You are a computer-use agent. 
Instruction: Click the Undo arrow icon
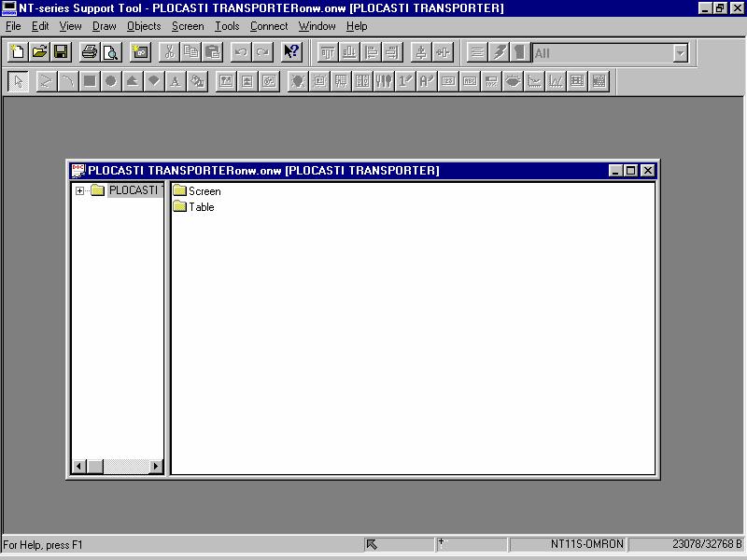(x=241, y=52)
